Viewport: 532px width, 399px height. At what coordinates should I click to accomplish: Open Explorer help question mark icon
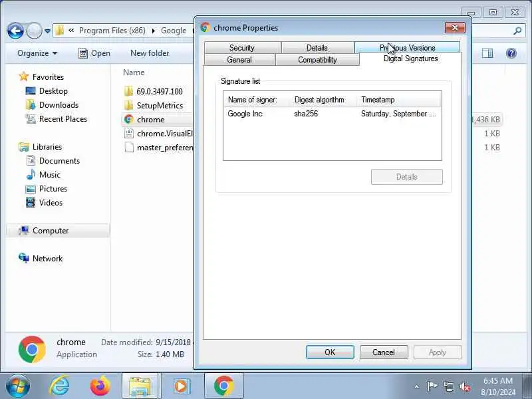click(511, 53)
